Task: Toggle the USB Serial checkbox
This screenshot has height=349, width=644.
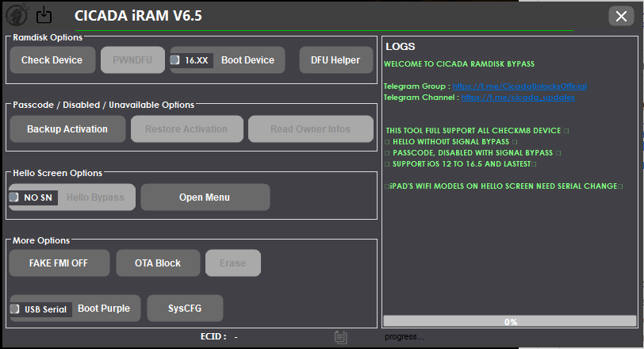Action: tap(15, 309)
